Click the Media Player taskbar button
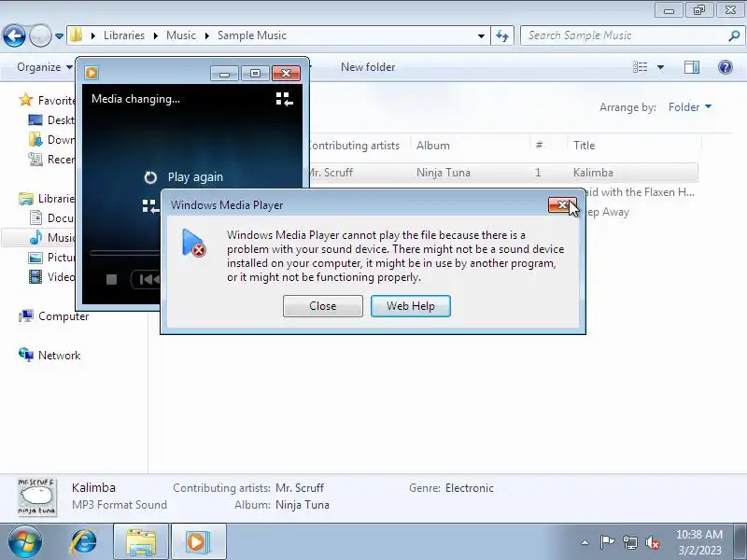The height and width of the screenshot is (560, 747). tap(198, 542)
